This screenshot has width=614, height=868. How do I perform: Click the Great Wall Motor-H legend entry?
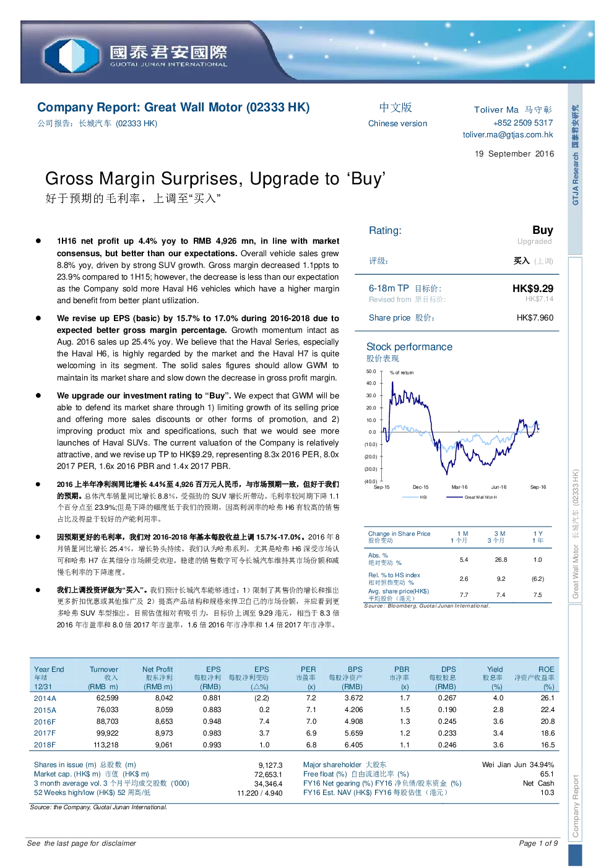click(x=472, y=497)
